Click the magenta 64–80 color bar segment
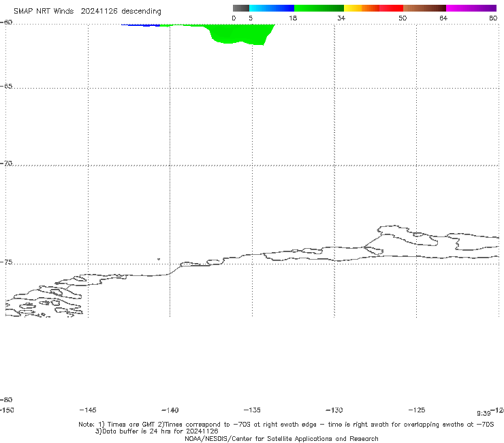Viewport: 504px width, 443px height. (x=471, y=8)
